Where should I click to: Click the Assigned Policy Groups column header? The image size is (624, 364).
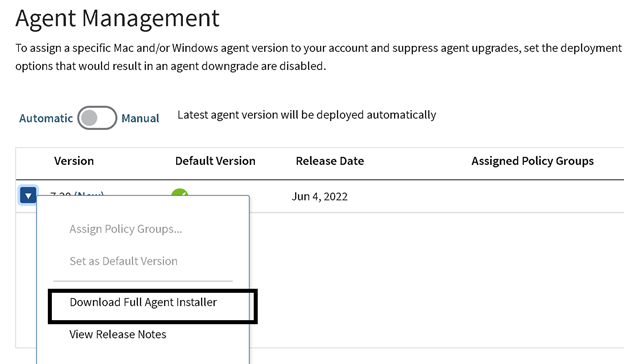[x=532, y=161]
